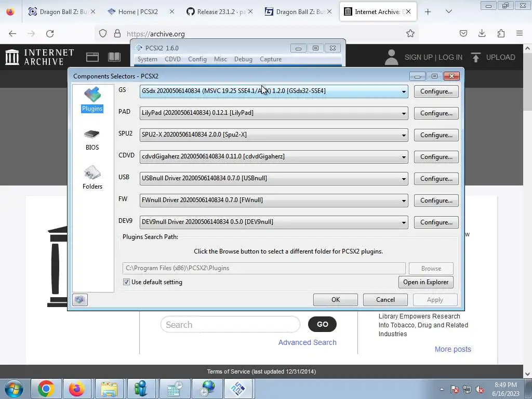Open File Explorer from the taskbar
The image size is (532, 399).
click(x=109, y=389)
